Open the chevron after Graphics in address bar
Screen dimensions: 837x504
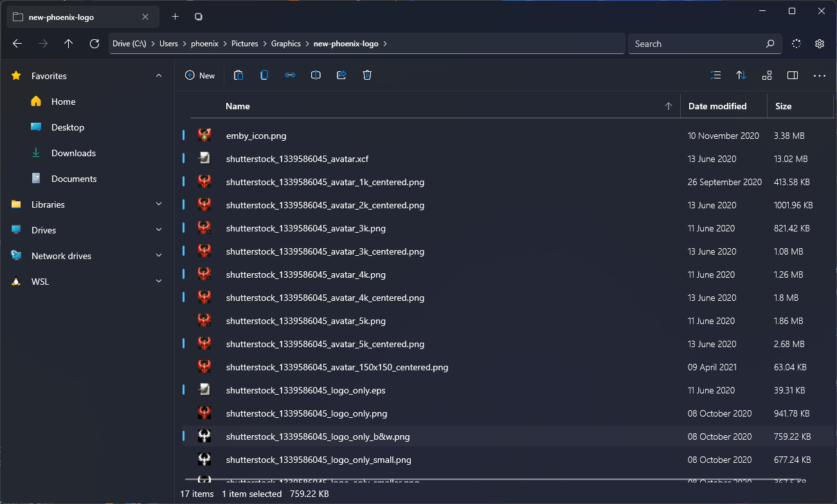pos(307,44)
